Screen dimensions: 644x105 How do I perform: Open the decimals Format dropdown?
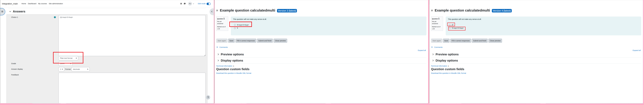80,69
